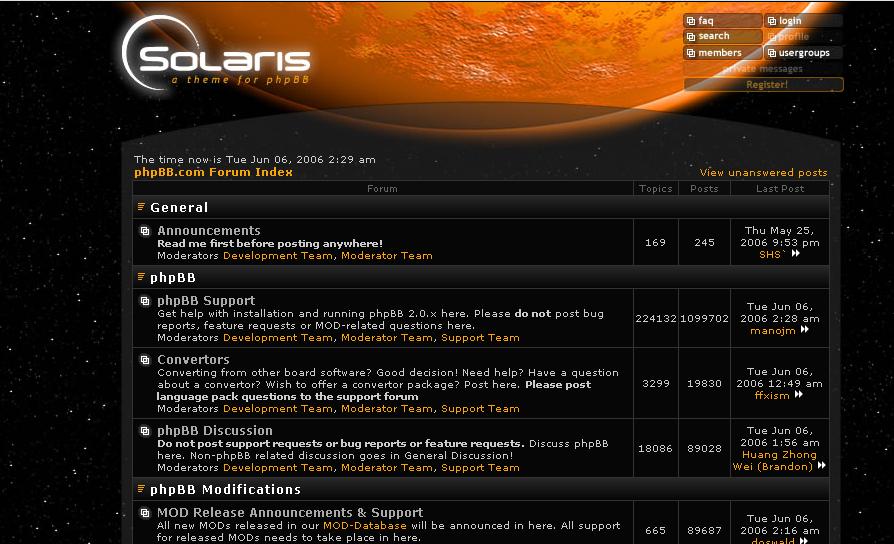Open private messages

[x=763, y=68]
